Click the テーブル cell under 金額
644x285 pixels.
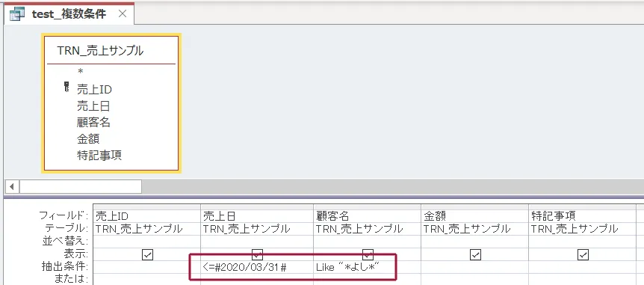point(475,229)
